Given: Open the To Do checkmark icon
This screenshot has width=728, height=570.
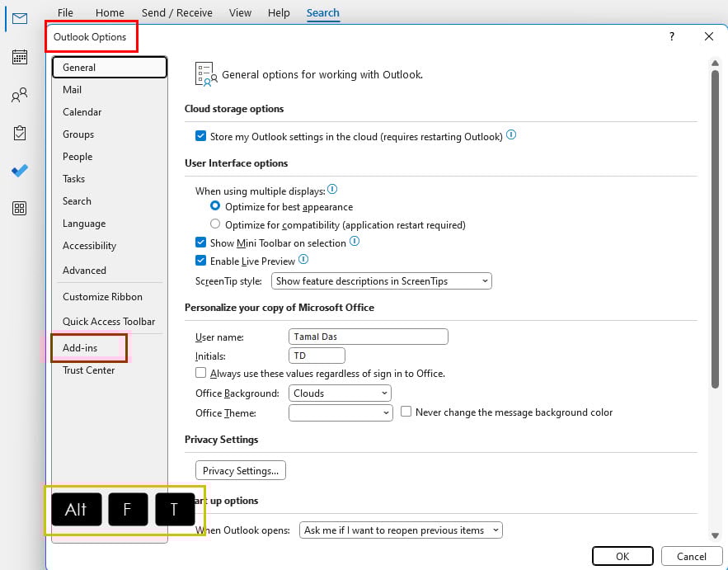Looking at the screenshot, I should click(20, 171).
